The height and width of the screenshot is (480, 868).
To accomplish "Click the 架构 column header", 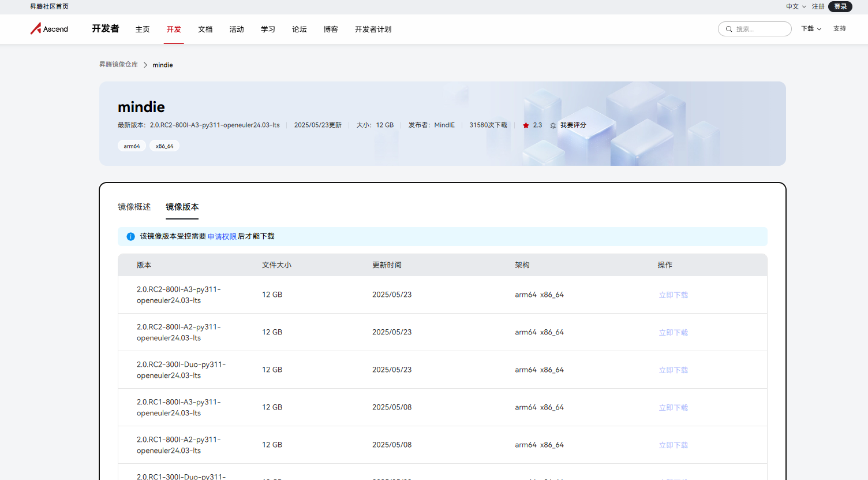I will (522, 265).
